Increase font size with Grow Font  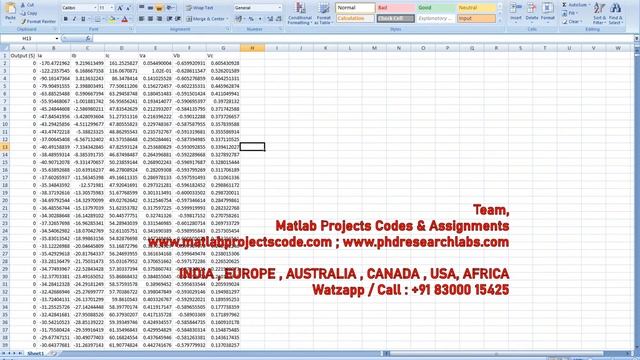tap(120, 8)
